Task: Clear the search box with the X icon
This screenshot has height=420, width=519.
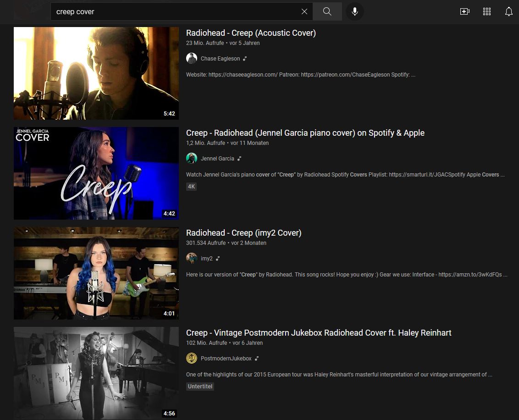Action: [x=304, y=11]
